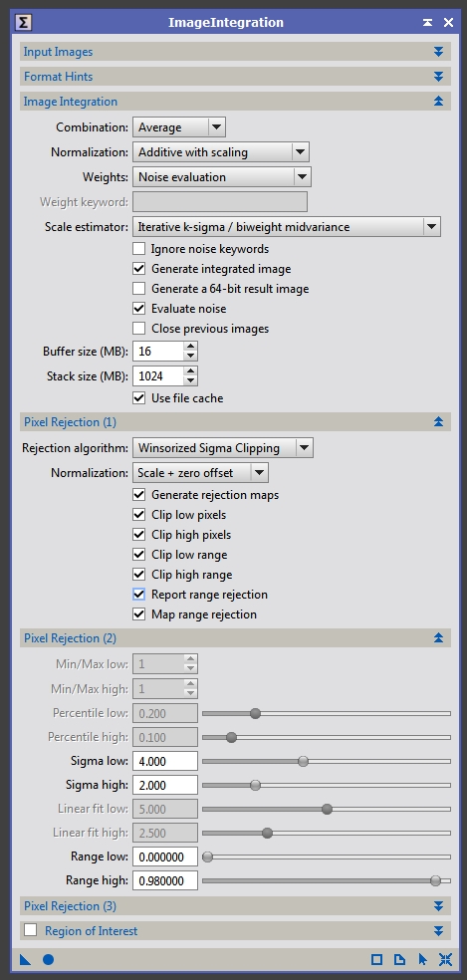Screen dimensions: 467x980
Task: Uncheck Generate rejection maps
Action: [138, 494]
